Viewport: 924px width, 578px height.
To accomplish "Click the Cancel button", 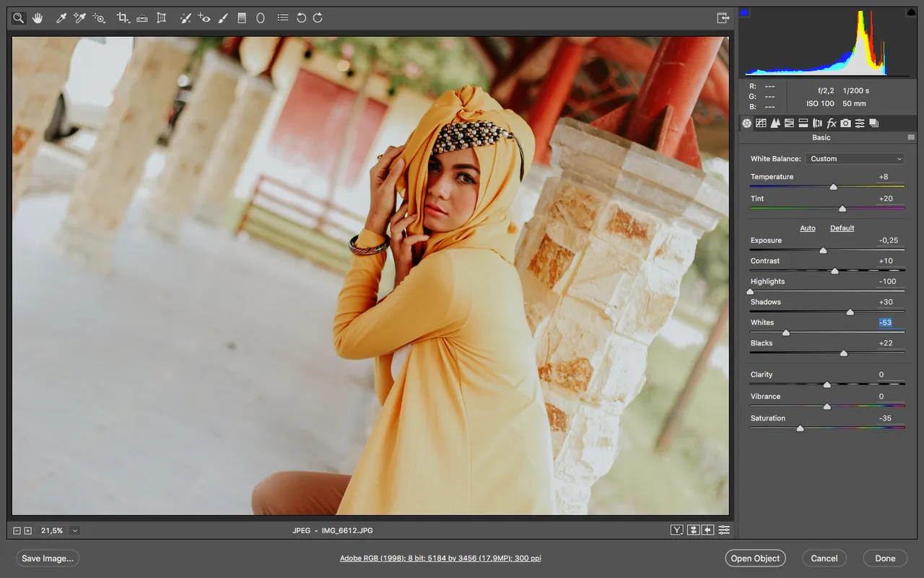I will click(824, 558).
